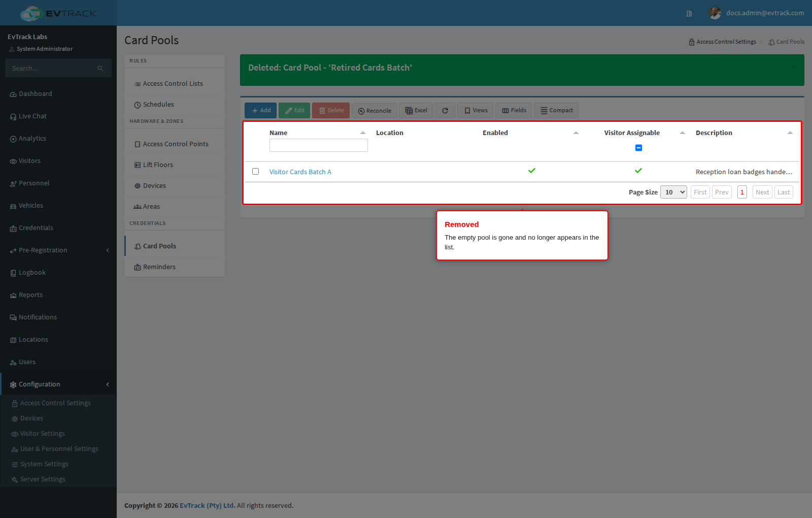Click the refresh icon in the toolbar

(x=445, y=111)
